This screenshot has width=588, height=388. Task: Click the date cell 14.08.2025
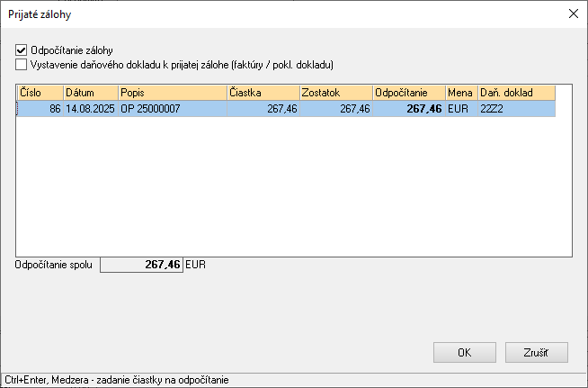point(91,109)
